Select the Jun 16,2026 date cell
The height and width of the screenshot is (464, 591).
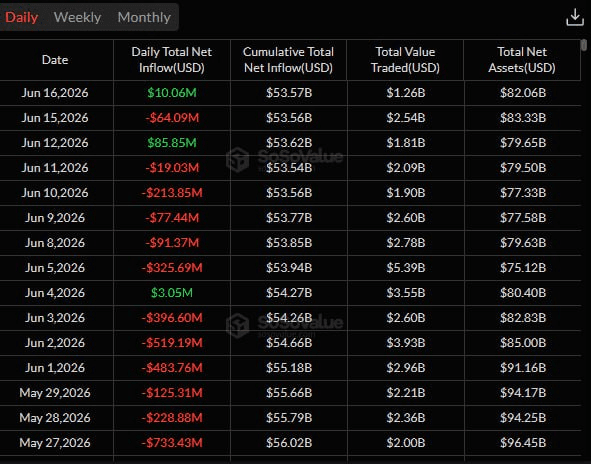(55, 93)
